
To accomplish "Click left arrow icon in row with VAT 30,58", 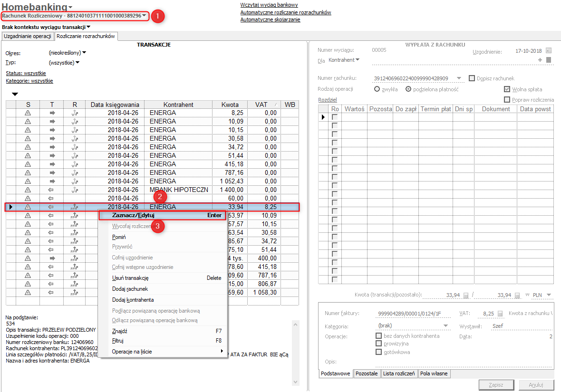I will click(51, 233).
